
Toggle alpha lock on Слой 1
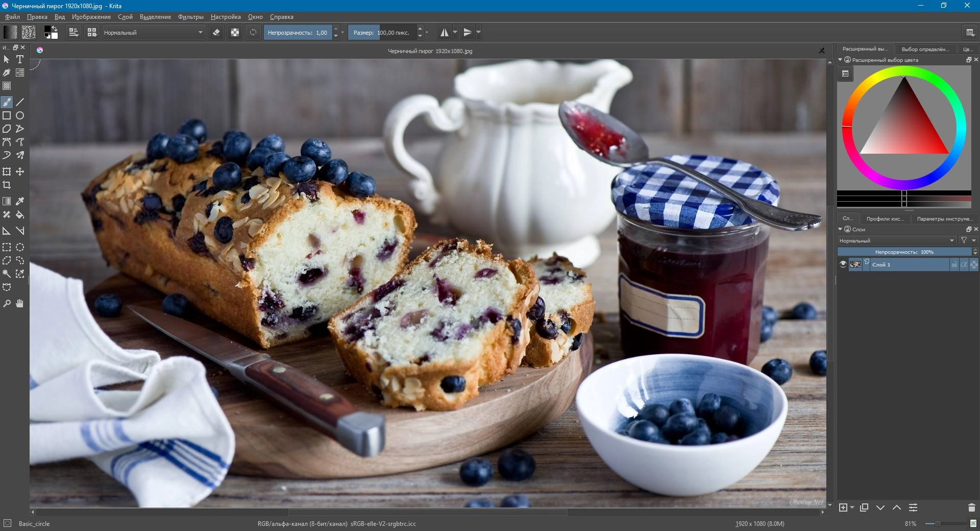tap(974, 264)
